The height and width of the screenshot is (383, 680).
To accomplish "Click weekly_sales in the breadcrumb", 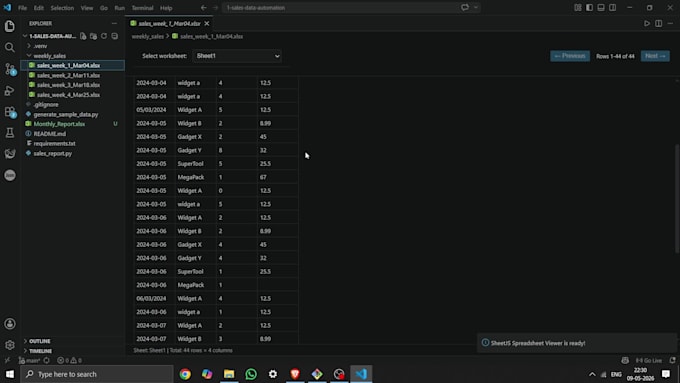I will (147, 36).
